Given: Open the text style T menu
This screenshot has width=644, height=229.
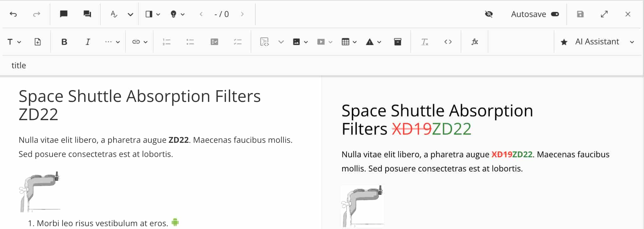Looking at the screenshot, I should (14, 42).
